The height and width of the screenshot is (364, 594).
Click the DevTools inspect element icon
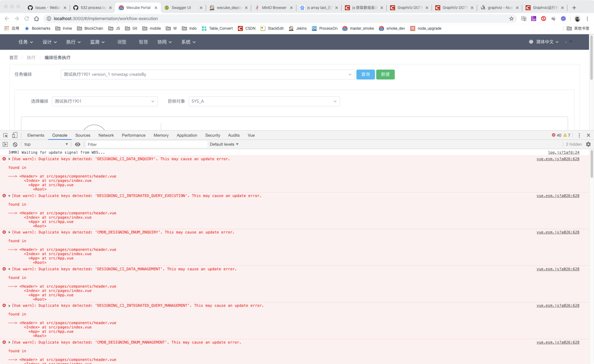(6, 135)
